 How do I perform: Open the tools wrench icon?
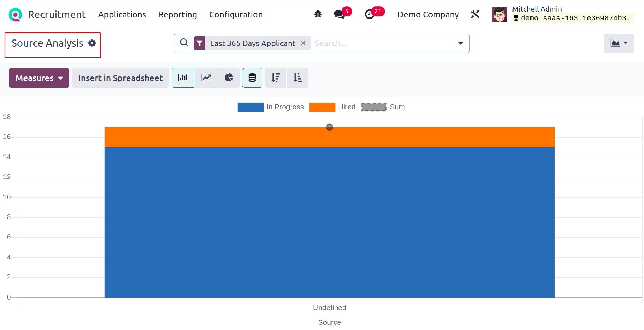475,14
